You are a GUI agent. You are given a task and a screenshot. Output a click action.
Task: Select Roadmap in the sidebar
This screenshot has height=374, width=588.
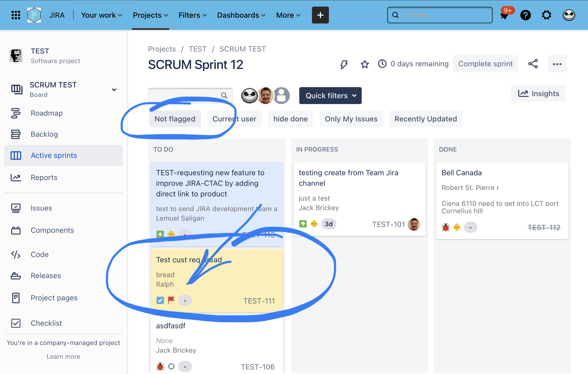pyautogui.click(x=47, y=113)
